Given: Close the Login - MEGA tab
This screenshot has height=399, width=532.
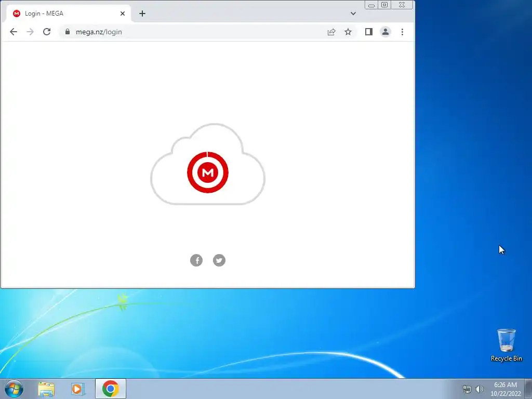Looking at the screenshot, I should click(123, 14).
